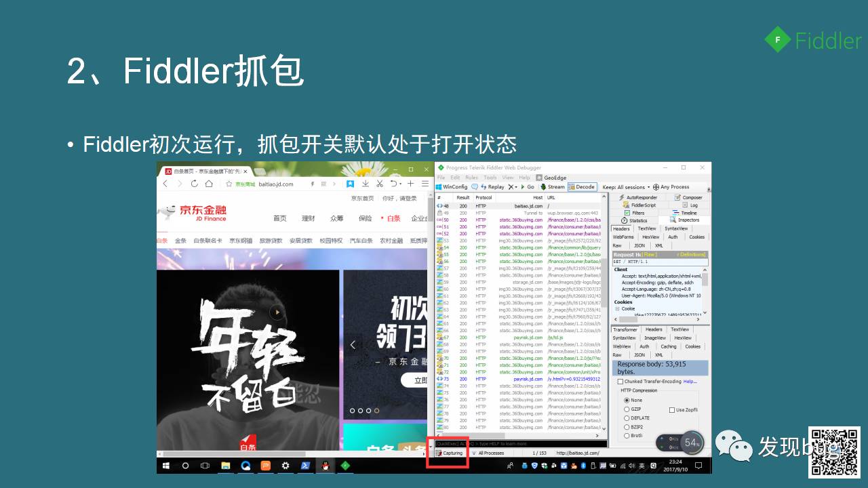Select the DEFLATE compression radio button
Viewport: 868px width, 488px height.
pos(627,418)
